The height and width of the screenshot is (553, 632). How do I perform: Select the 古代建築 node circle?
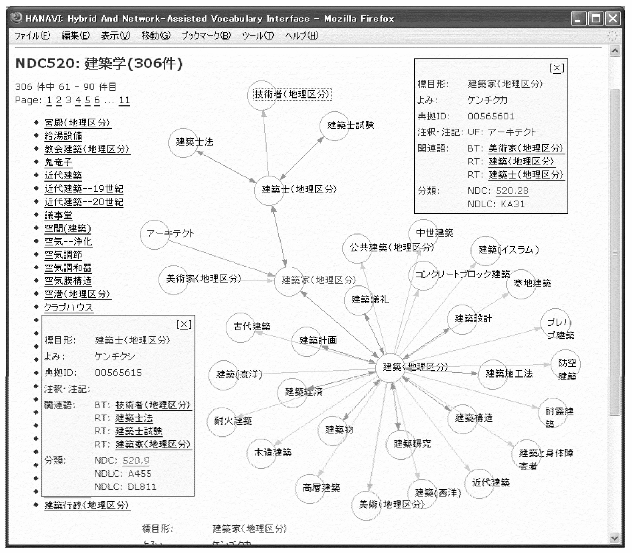click(240, 326)
